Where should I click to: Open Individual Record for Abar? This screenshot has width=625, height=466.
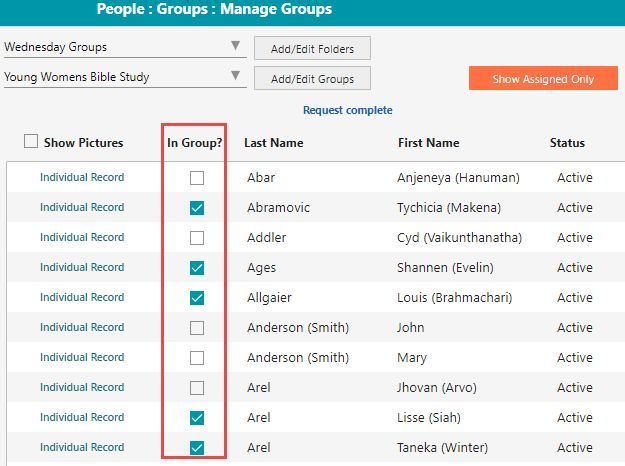coord(82,177)
